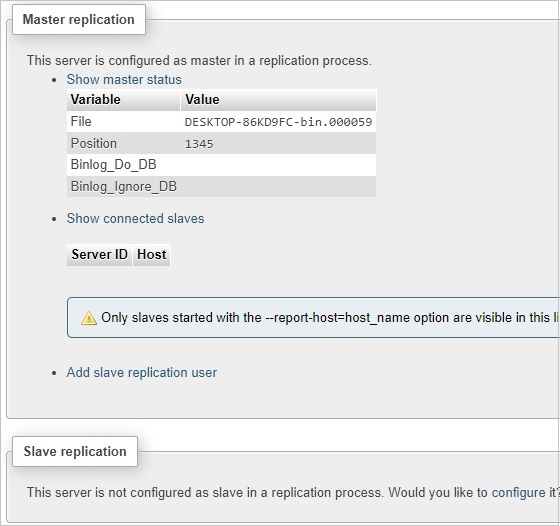560x526 pixels.
Task: Click the Binlog_Do_DB row
Action: coord(221,165)
